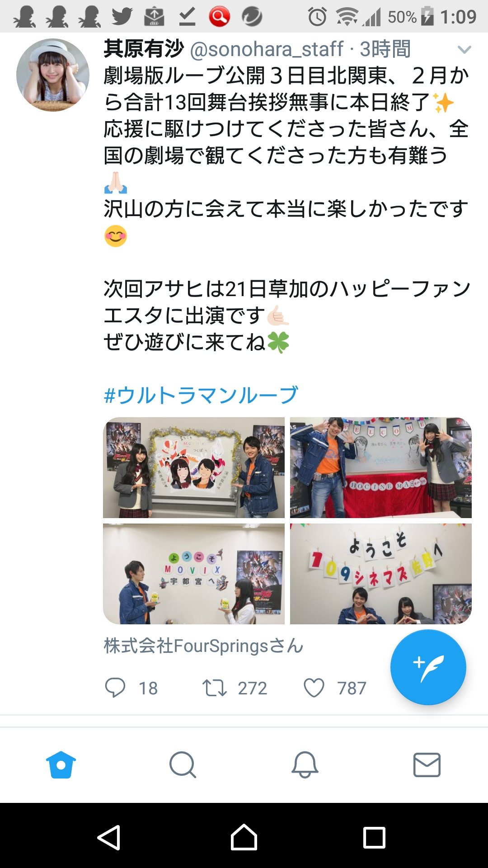Viewport: 488px width, 868px height.
Task: Tap the Android back navigation button
Action: [109, 837]
